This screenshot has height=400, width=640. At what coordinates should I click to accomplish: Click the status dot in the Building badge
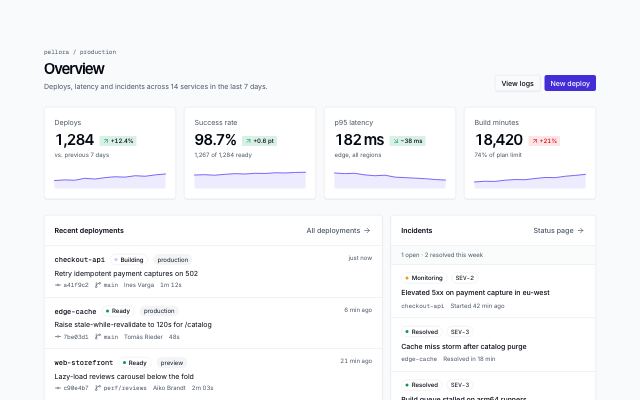(116, 260)
